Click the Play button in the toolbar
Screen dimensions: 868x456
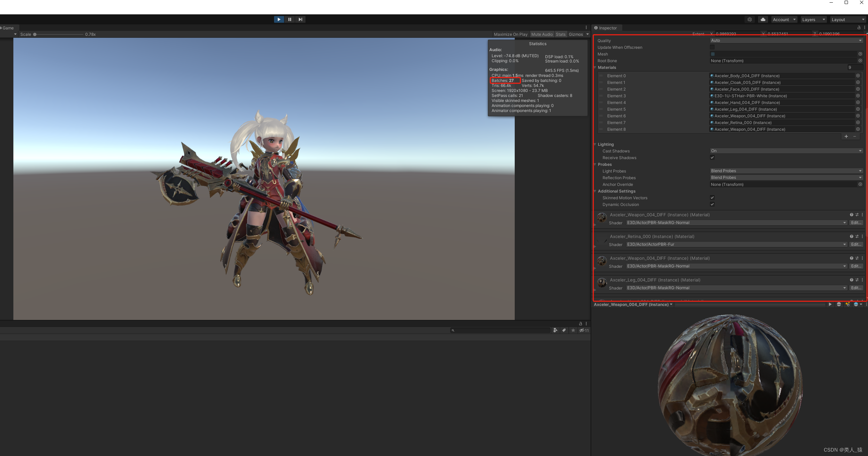coord(279,19)
